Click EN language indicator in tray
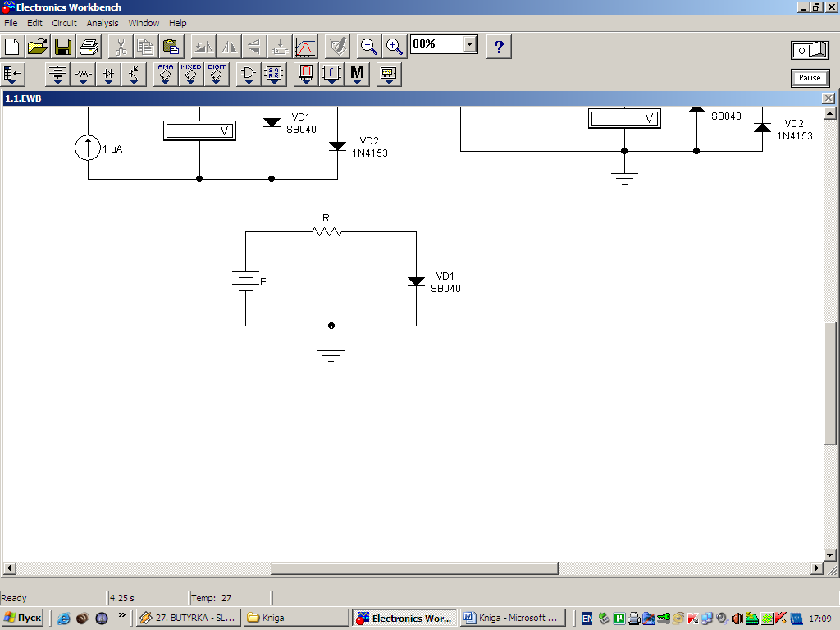The image size is (840, 630). tap(587, 619)
